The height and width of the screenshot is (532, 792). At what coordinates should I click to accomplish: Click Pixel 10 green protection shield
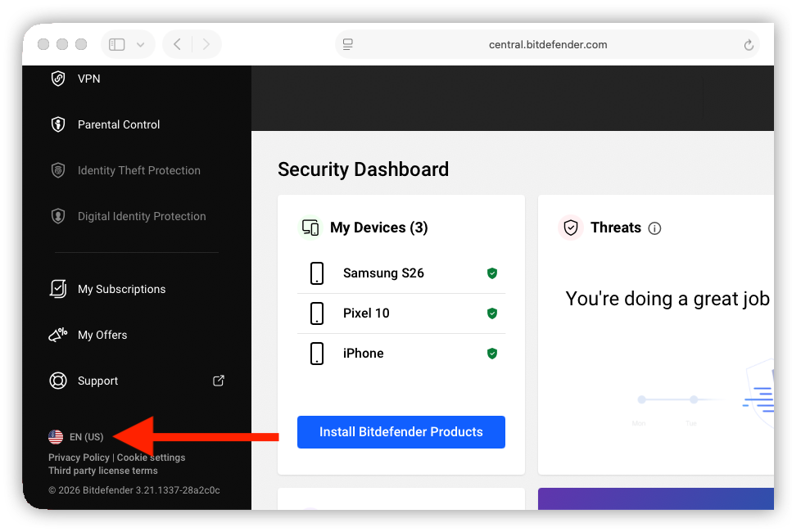pos(492,313)
